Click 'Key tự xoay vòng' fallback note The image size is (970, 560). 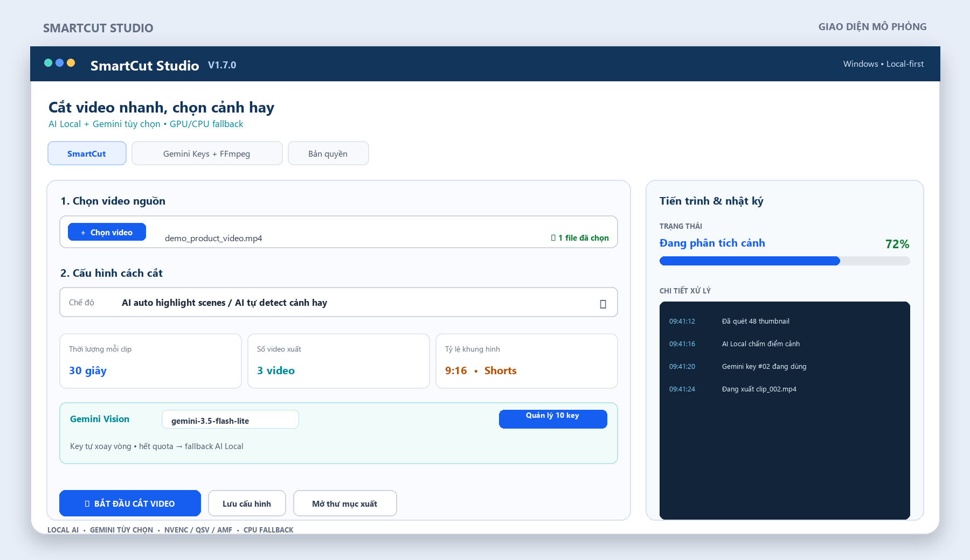click(156, 446)
